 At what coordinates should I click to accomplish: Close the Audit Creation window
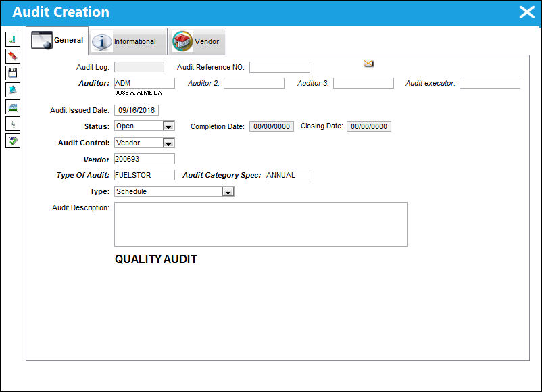click(526, 12)
